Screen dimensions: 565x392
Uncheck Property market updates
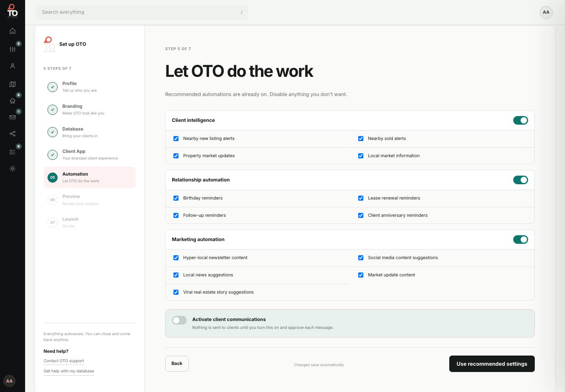(176, 156)
